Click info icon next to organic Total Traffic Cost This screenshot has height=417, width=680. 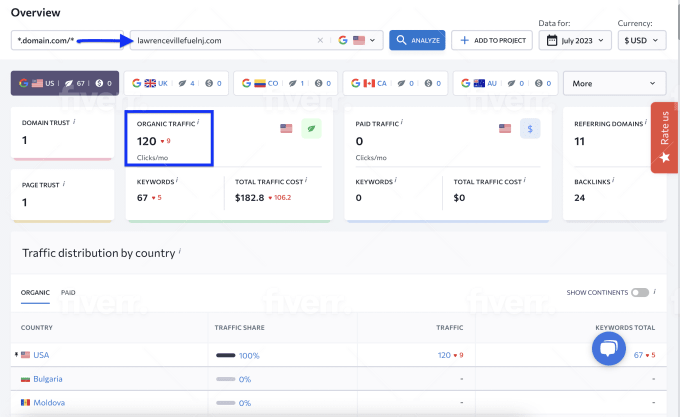point(306,180)
